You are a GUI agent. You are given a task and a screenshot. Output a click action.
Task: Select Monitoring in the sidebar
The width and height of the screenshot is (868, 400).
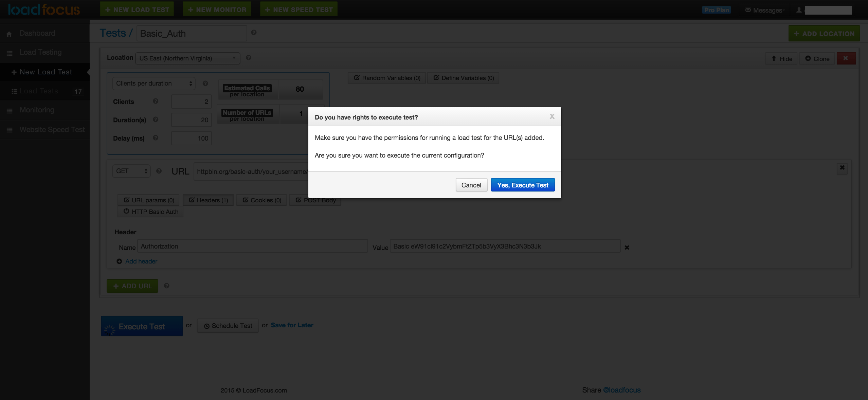coord(37,110)
